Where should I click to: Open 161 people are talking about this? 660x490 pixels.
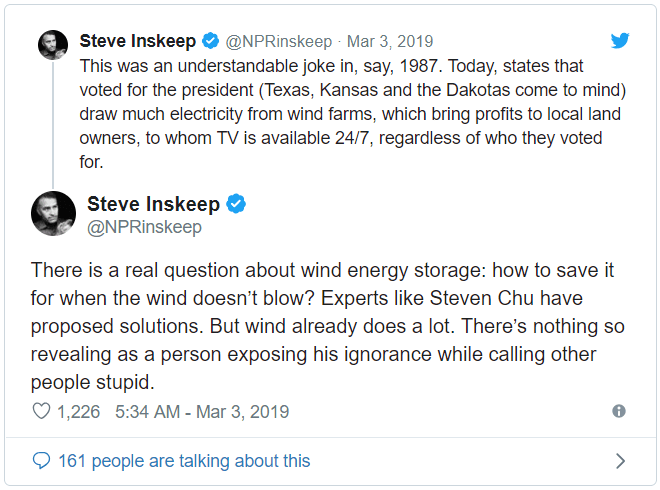click(184, 461)
